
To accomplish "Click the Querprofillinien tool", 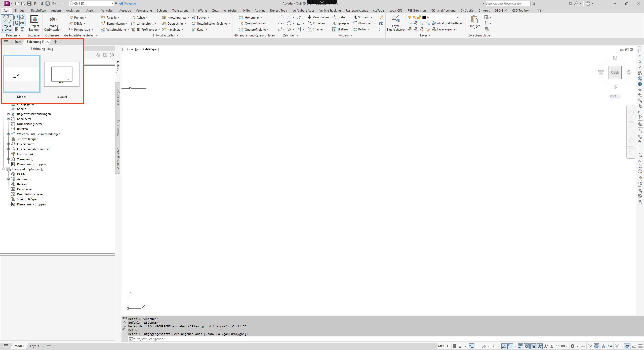I will coord(252,23).
